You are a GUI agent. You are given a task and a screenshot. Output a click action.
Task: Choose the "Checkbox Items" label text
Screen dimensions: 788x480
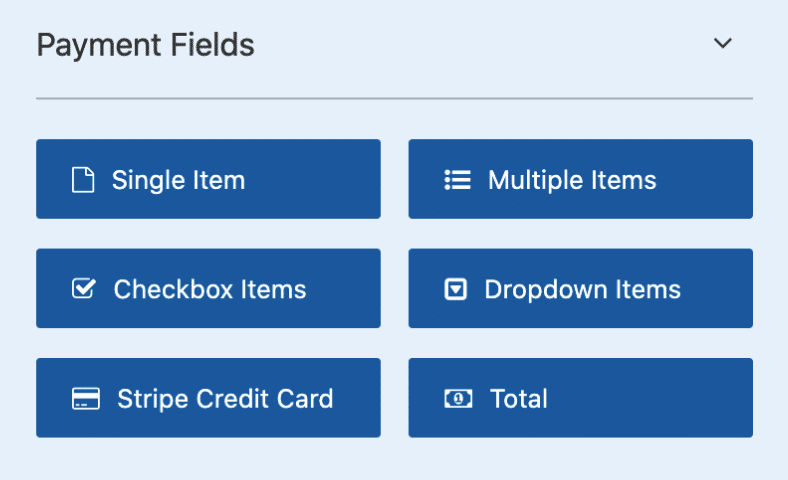point(210,289)
